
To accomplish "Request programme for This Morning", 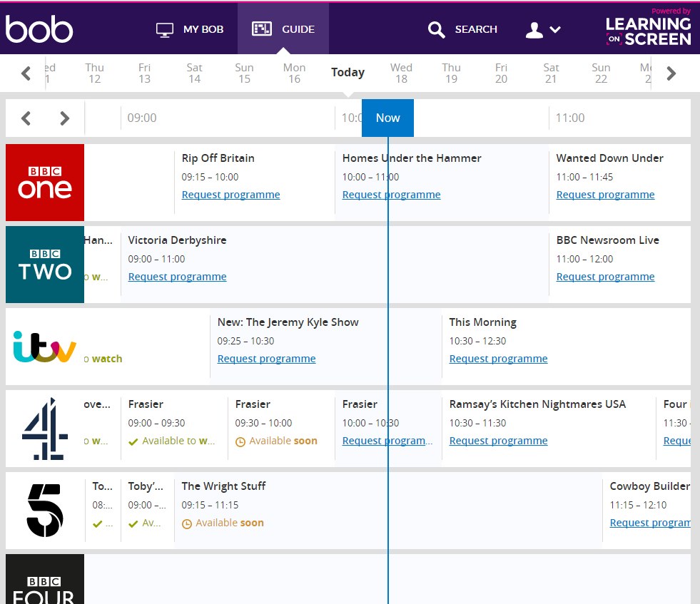I will click(x=498, y=359).
